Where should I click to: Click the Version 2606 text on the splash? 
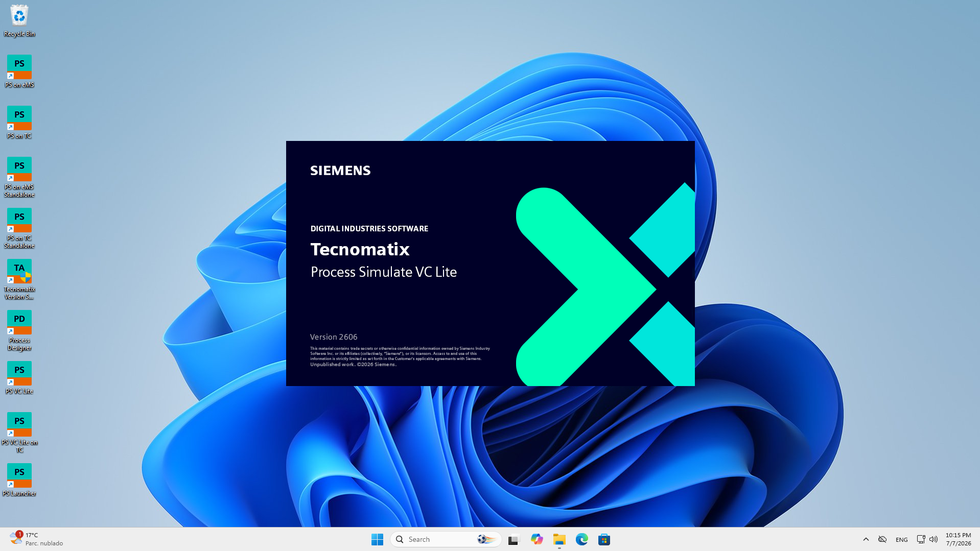tap(334, 337)
